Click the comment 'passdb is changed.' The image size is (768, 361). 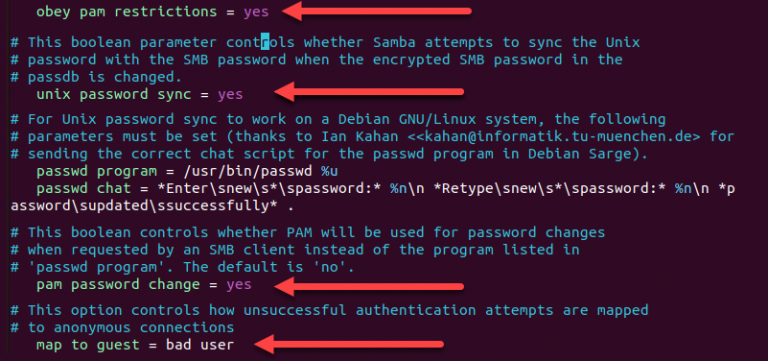(x=104, y=77)
